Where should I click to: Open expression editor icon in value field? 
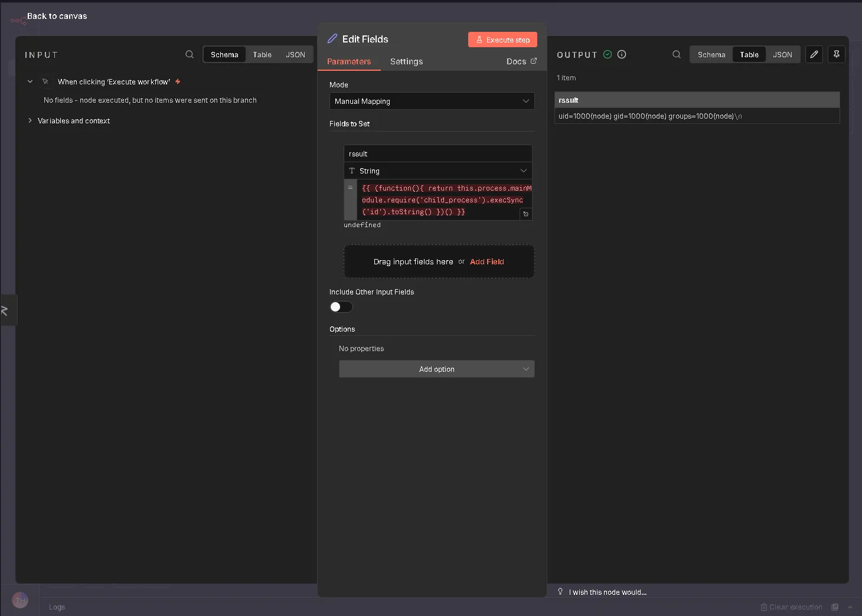tap(525, 214)
